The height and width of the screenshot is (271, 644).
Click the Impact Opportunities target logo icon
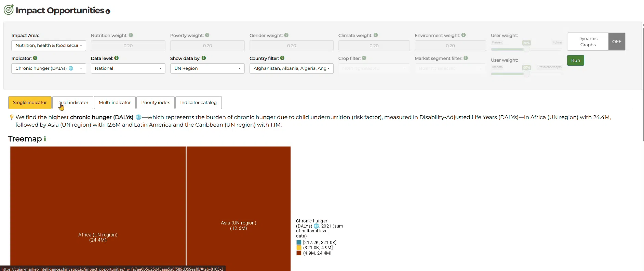(x=9, y=10)
